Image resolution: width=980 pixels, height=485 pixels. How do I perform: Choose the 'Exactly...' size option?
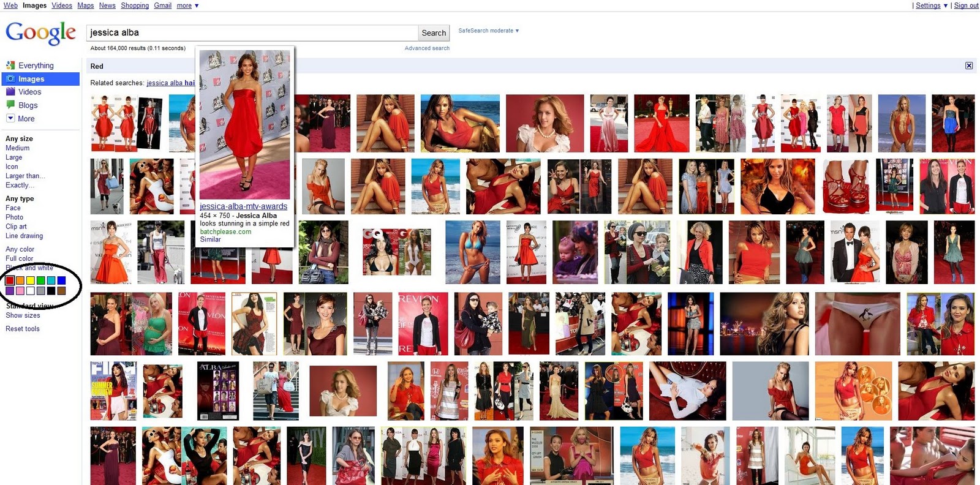[x=20, y=185]
